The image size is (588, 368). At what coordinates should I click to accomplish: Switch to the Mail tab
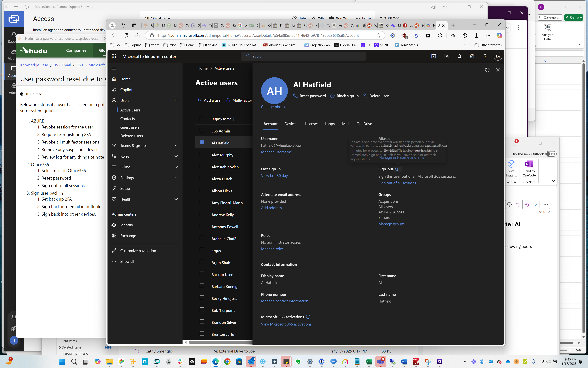345,124
